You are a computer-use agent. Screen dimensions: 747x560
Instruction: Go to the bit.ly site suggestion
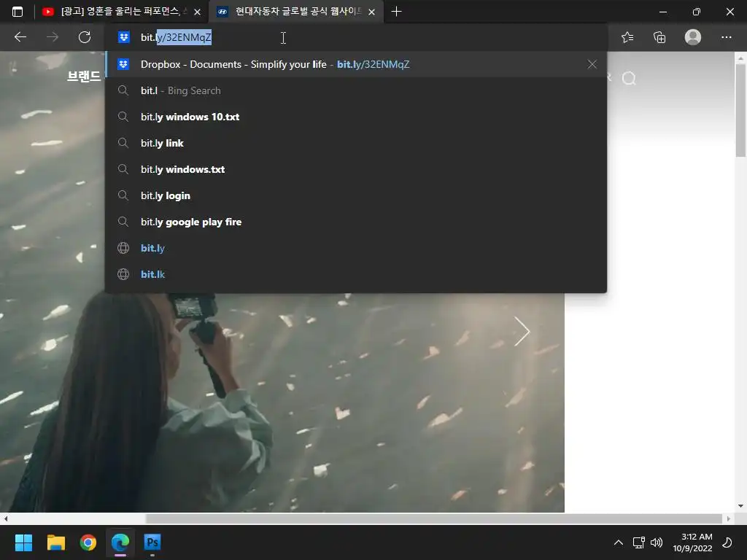click(x=356, y=248)
